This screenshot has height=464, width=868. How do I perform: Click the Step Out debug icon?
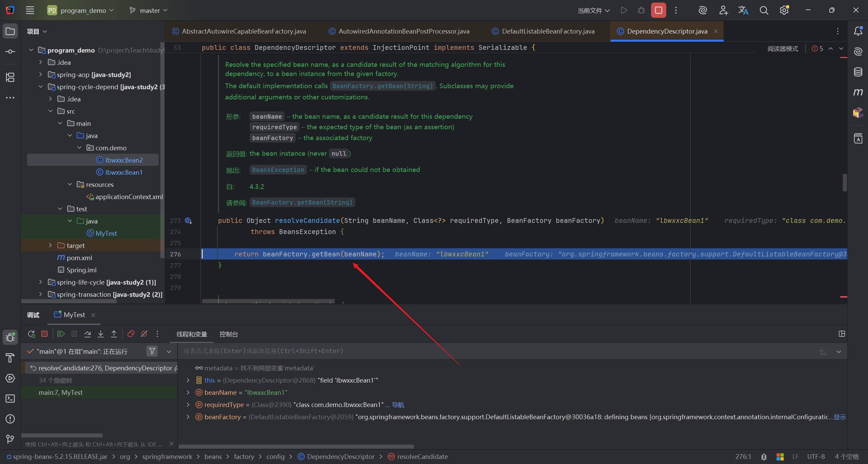tap(114, 334)
